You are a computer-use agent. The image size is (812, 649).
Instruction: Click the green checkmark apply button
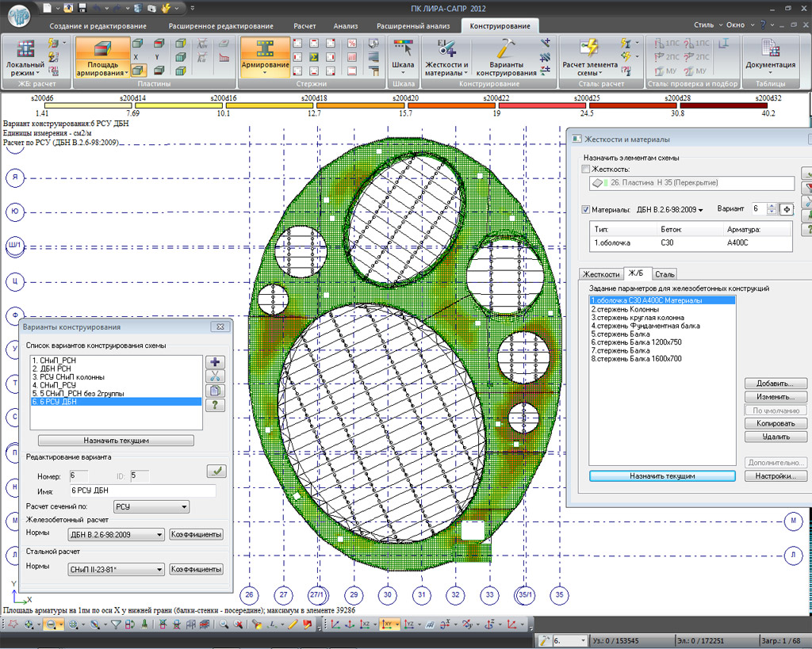215,471
